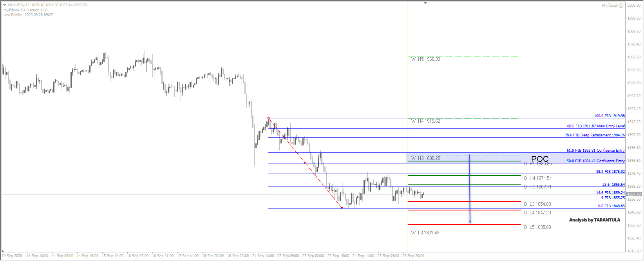
Task: Click the '22 Sep 09:00' time axis label
Action: point(288,256)
